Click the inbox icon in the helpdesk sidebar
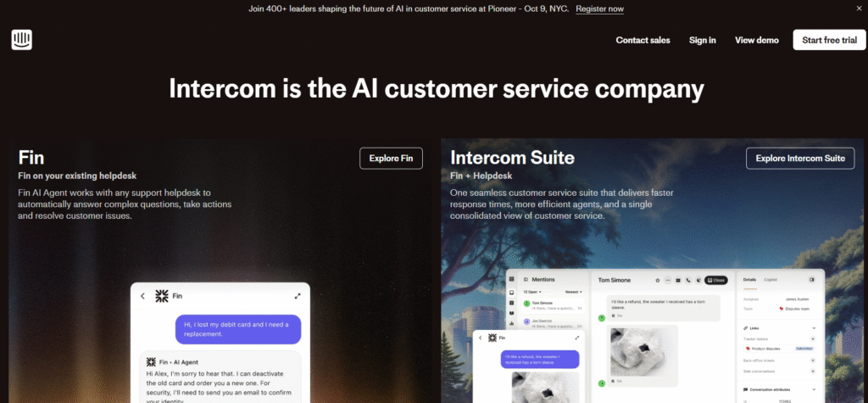 coord(511,292)
